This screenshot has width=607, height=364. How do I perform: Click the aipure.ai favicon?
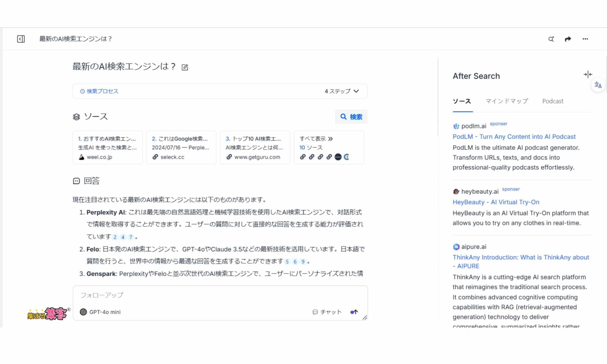pos(456,247)
